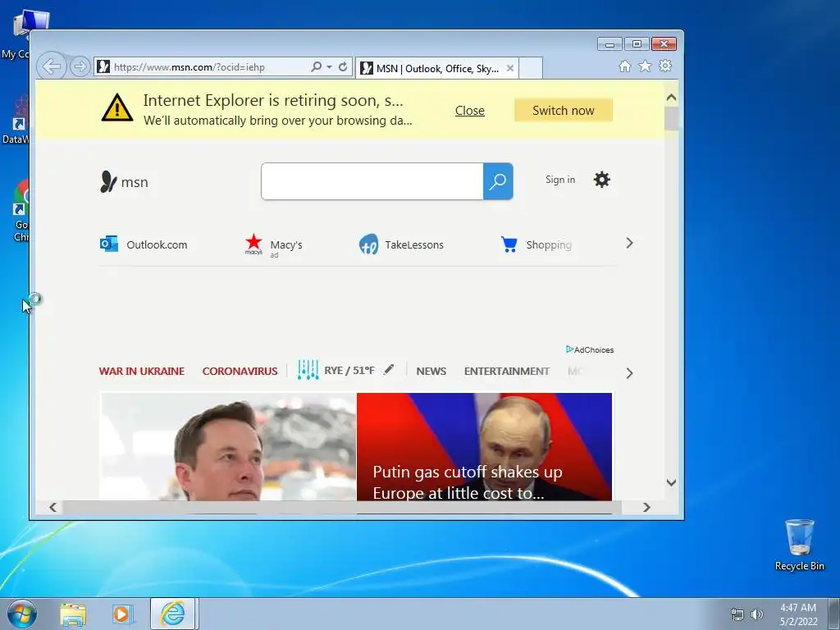Click the taskbar clock showing 4:47 AM
The height and width of the screenshot is (630, 840).
pyautogui.click(x=798, y=614)
